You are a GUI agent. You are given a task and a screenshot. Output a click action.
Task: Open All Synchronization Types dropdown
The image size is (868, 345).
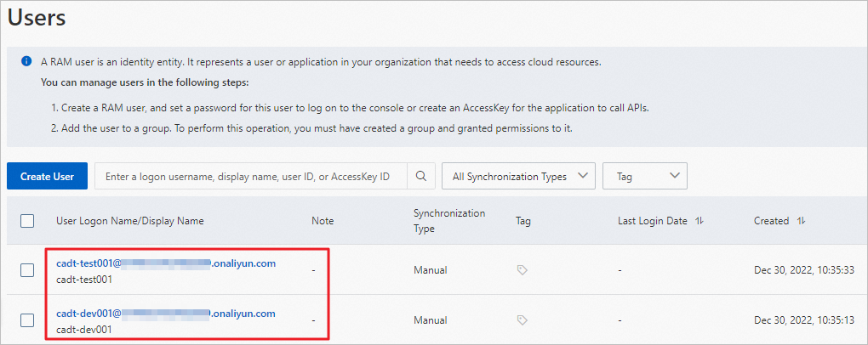click(517, 177)
